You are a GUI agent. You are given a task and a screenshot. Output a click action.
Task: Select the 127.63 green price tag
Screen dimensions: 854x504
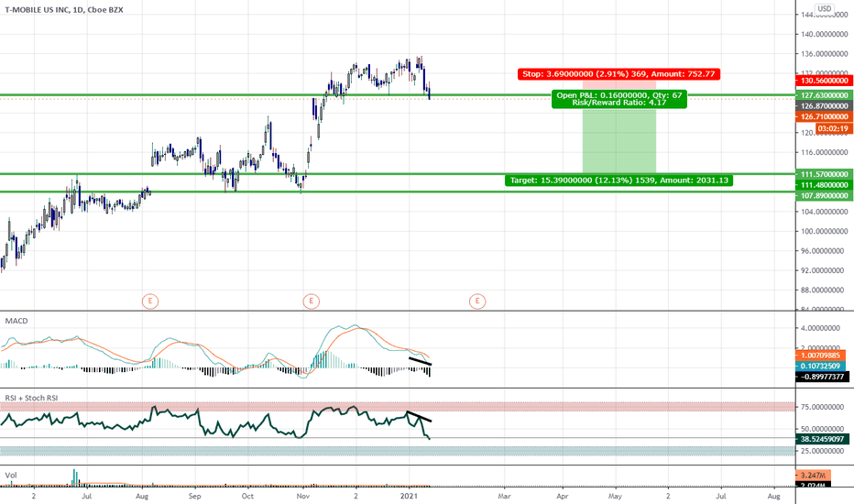click(x=824, y=95)
